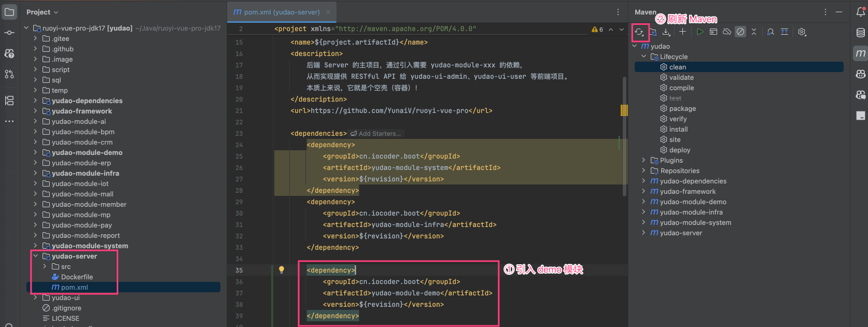The height and width of the screenshot is (327, 868).
Task: Toggle the Maven tool window sidebar button
Action: click(860, 53)
